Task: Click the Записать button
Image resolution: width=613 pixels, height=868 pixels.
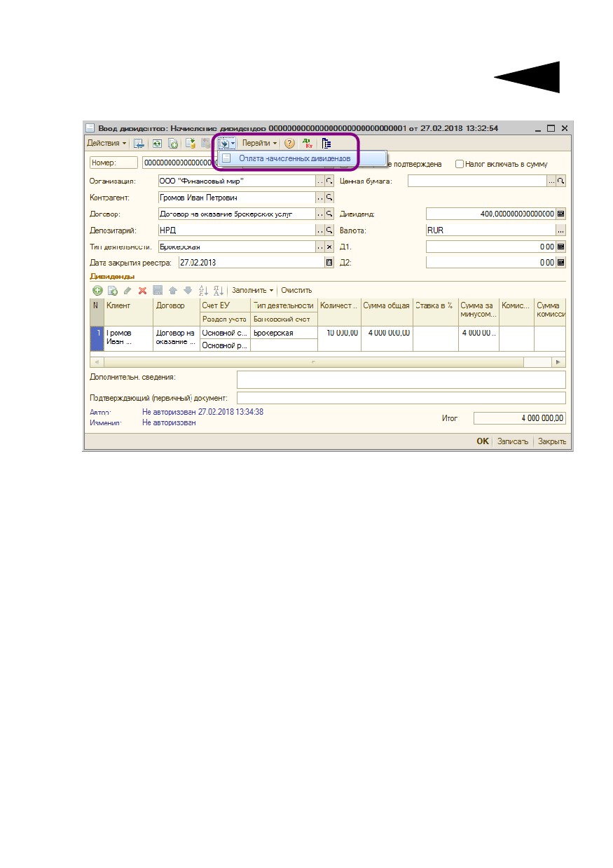Action: coord(513,441)
